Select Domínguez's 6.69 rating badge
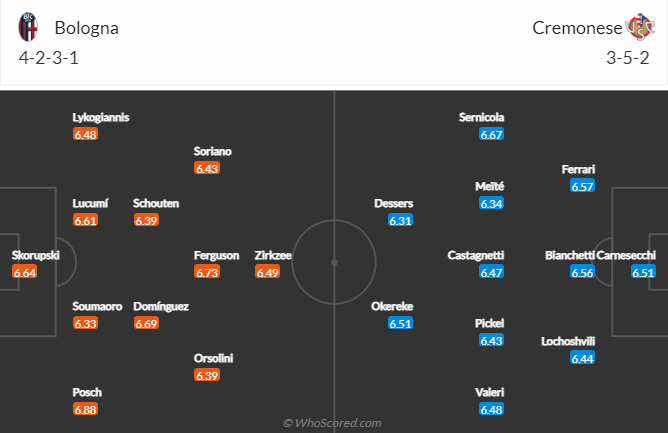Screen dimensions: 668x433 click(x=146, y=323)
